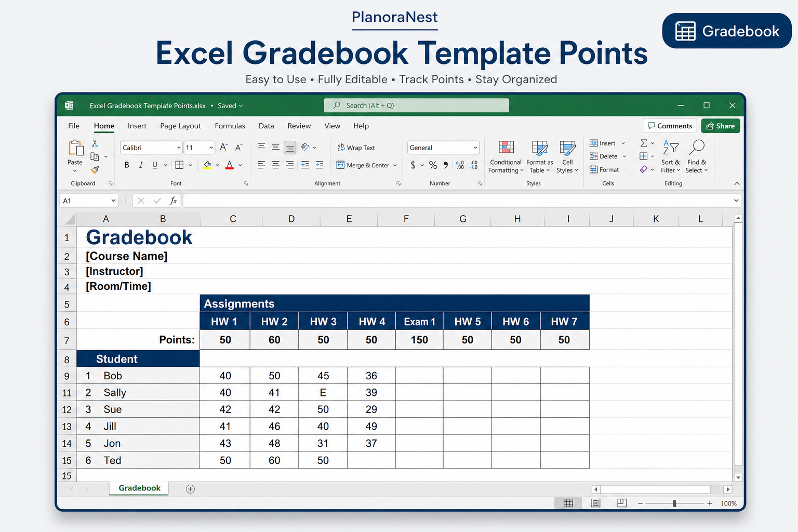Viewport: 798px width, 532px height.
Task: Open the Name Box A1 dropdown
Action: (x=113, y=201)
